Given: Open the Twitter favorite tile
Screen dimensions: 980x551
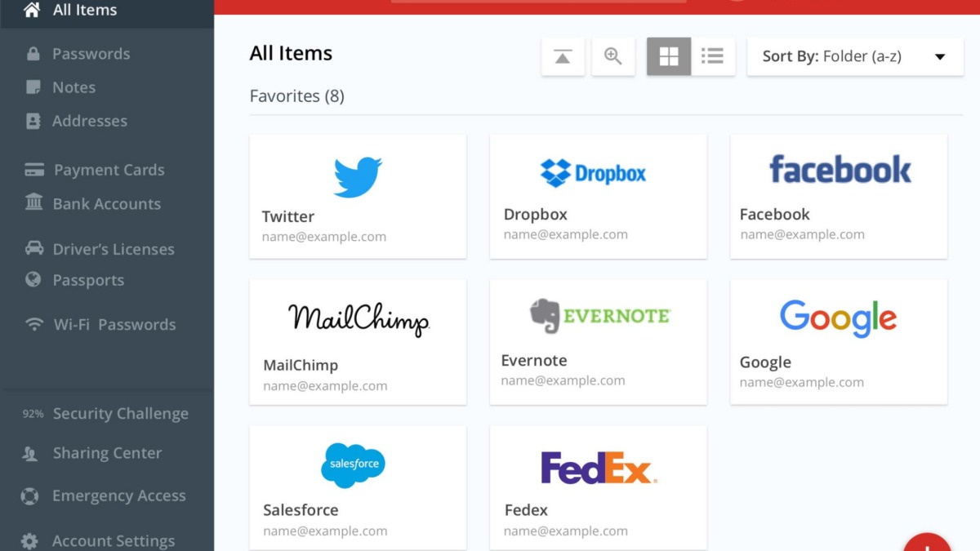Looking at the screenshot, I should pyautogui.click(x=358, y=196).
